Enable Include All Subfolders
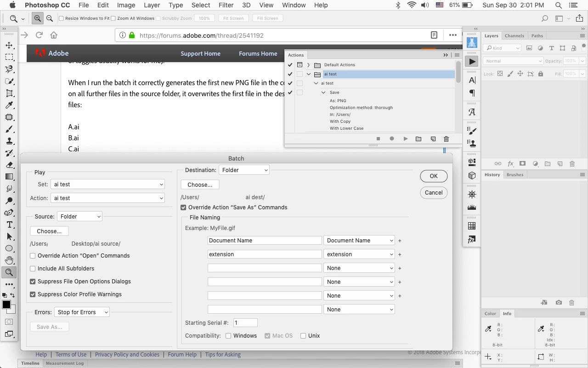Image resolution: width=588 pixels, height=368 pixels. [x=33, y=269]
